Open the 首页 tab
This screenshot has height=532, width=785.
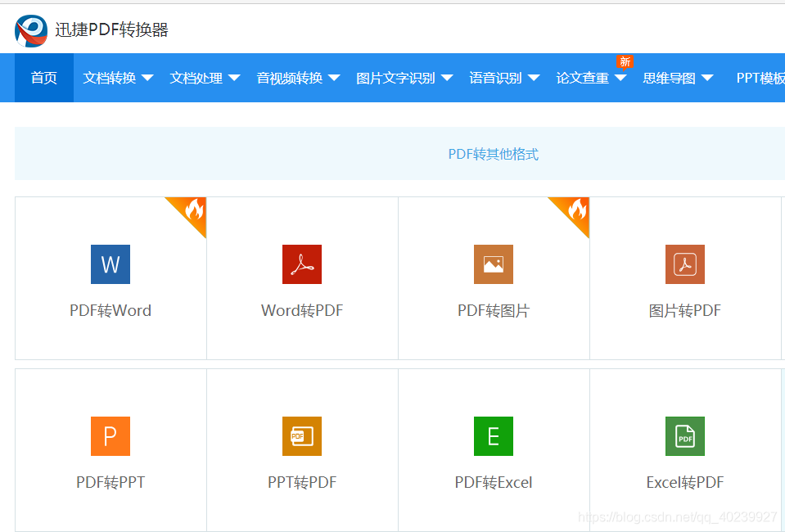44,78
